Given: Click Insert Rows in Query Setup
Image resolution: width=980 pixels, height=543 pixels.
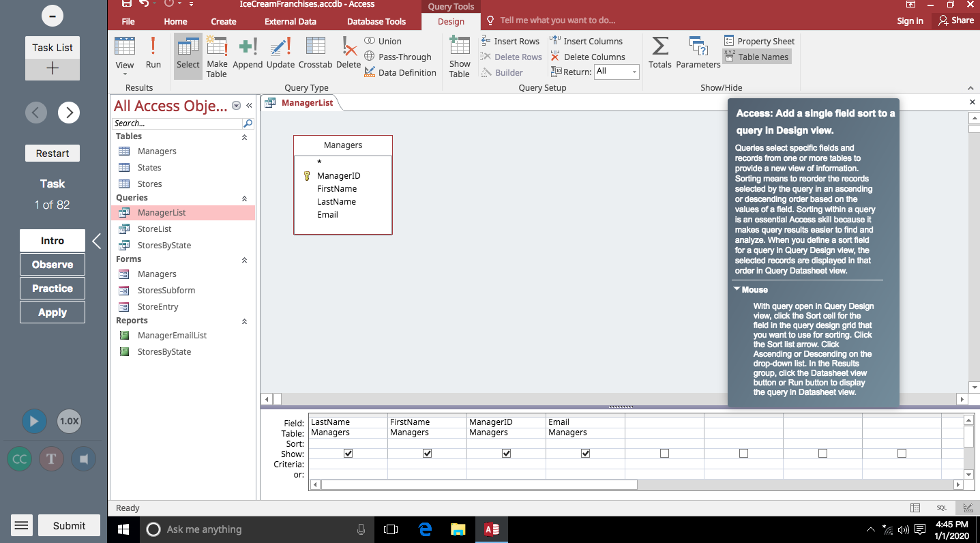Looking at the screenshot, I should point(510,41).
